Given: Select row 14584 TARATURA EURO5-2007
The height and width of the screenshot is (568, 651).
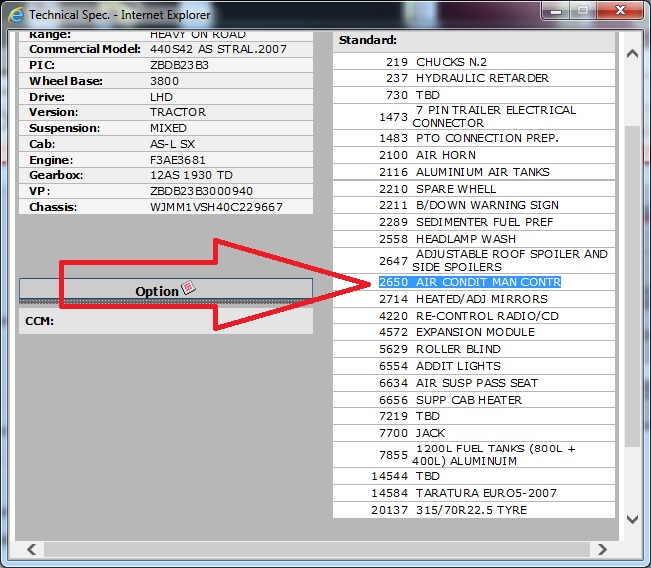Looking at the screenshot, I should (474, 493).
